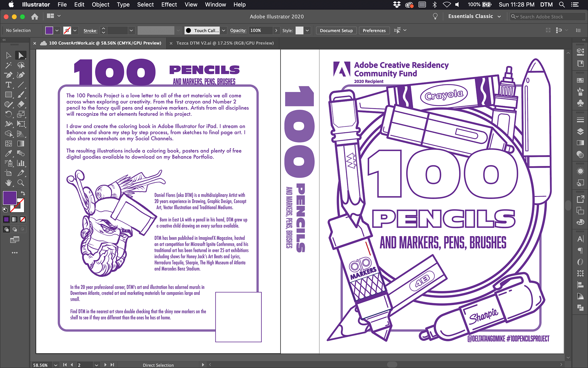
Task: Click the Home screen icon
Action: (x=35, y=17)
